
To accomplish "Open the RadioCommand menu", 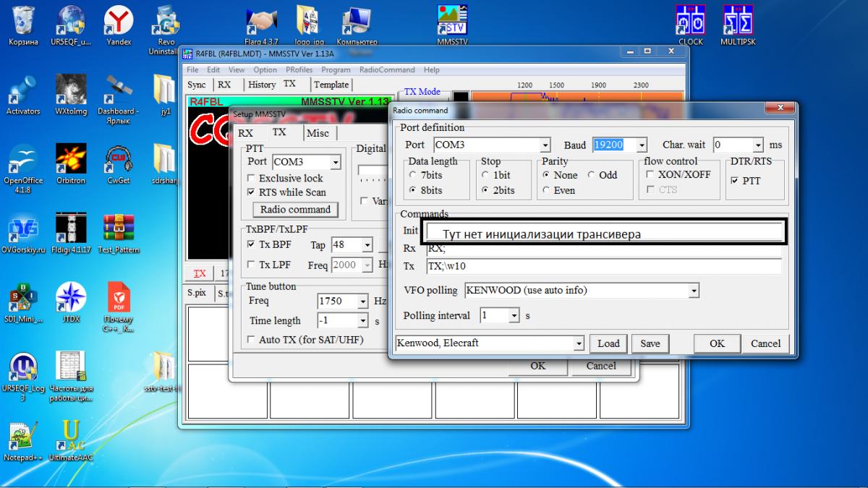I will pos(388,70).
